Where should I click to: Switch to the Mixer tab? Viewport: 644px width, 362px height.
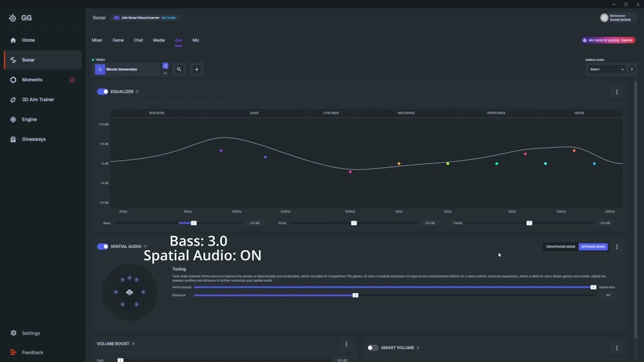coord(97,40)
